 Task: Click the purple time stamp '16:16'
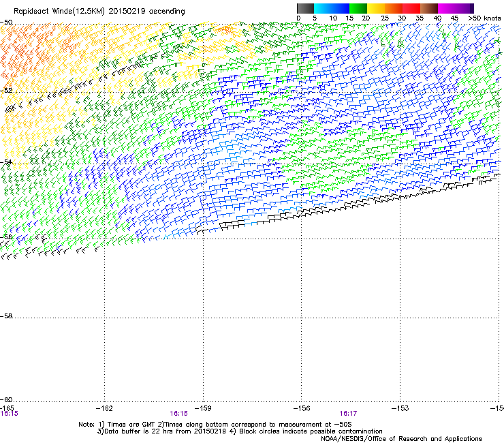point(178,414)
